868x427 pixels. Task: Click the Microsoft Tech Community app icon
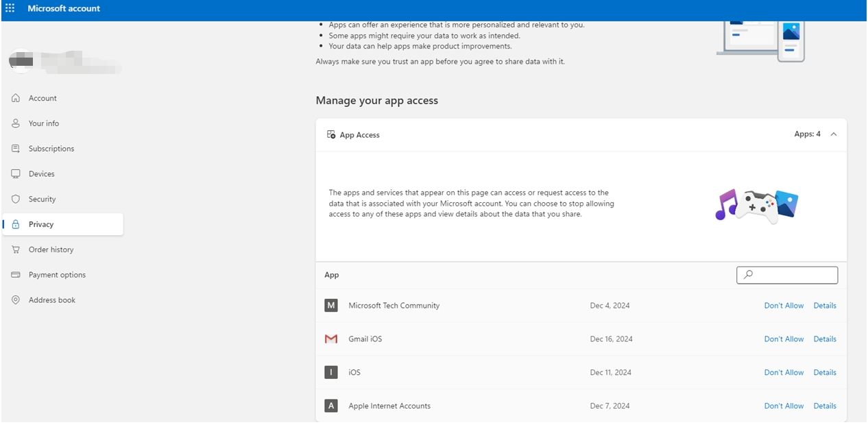[331, 305]
